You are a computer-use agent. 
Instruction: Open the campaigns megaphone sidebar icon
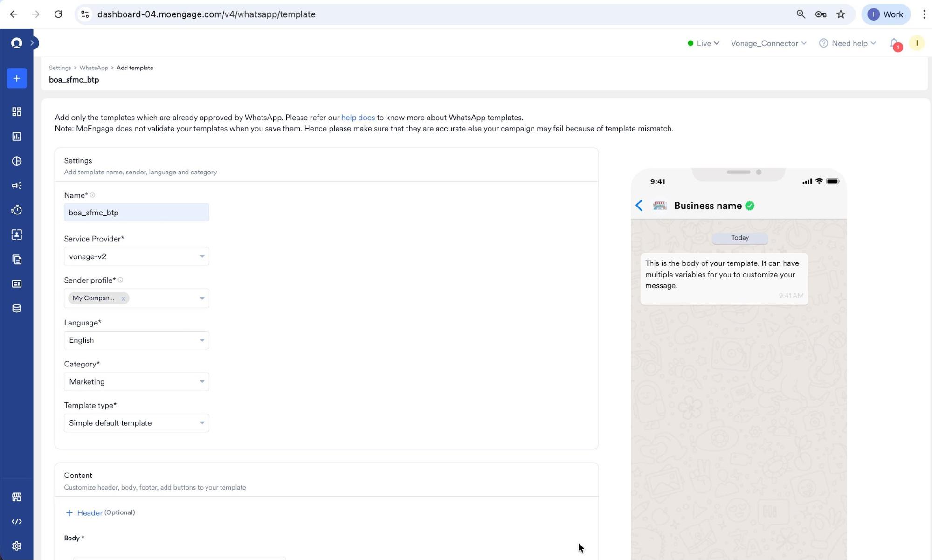click(x=17, y=186)
